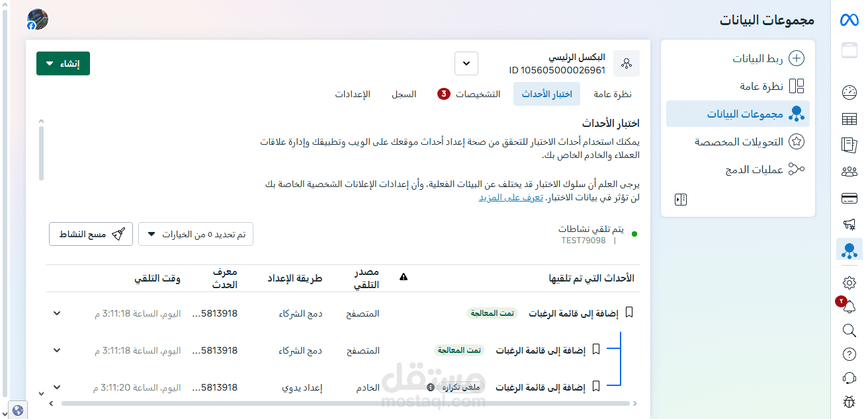Open the settings gear icon

click(x=849, y=283)
